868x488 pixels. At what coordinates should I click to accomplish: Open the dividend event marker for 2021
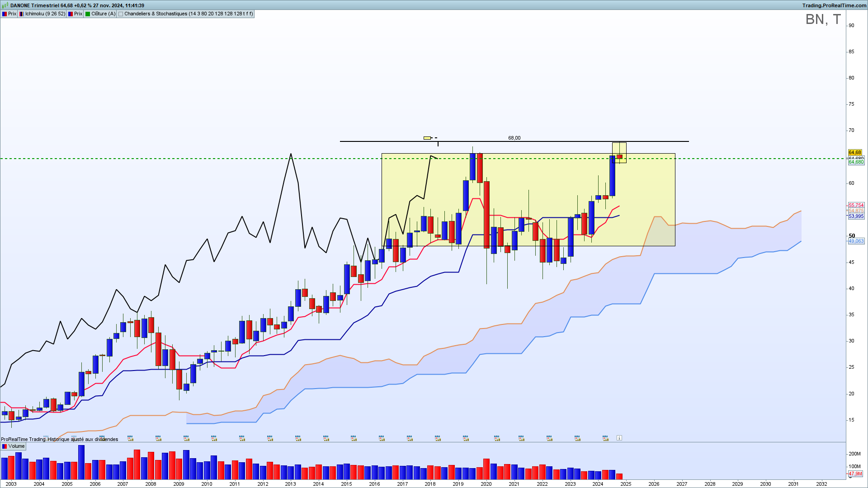[522, 438]
